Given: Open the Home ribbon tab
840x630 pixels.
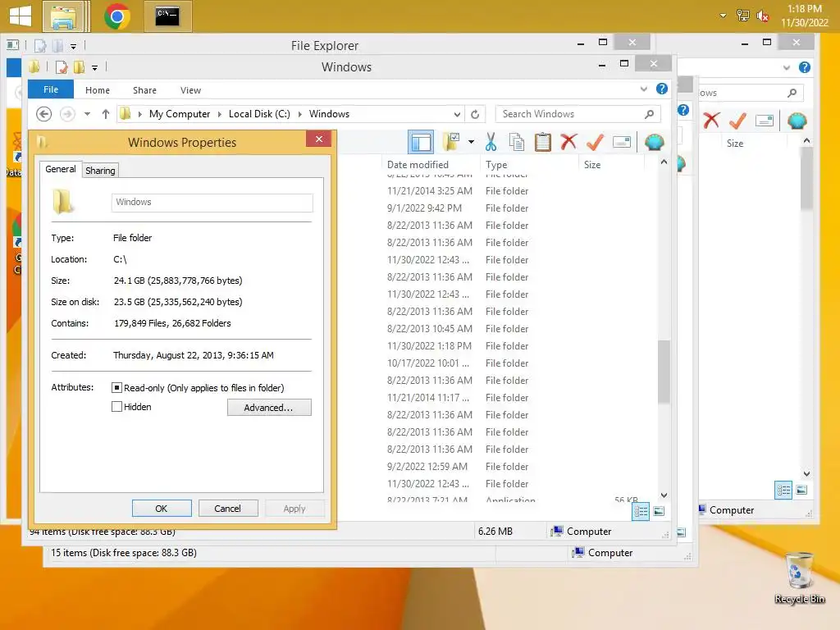Looking at the screenshot, I should 98,90.
